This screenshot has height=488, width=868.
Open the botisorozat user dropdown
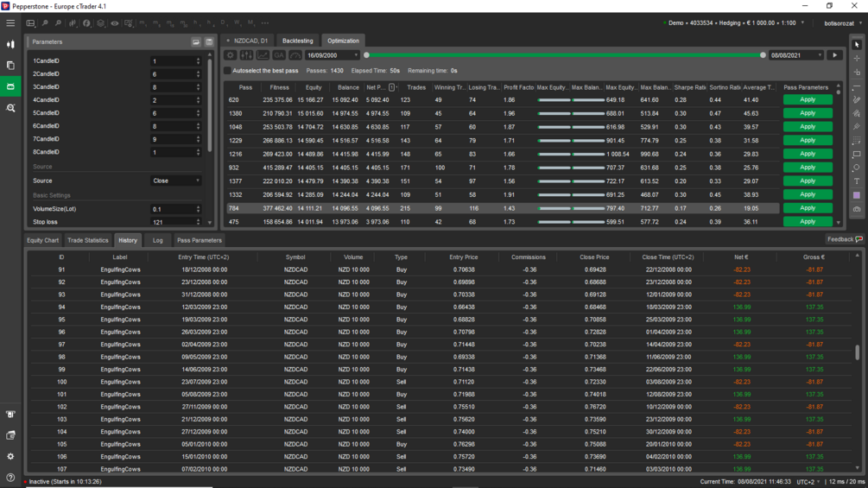(843, 23)
